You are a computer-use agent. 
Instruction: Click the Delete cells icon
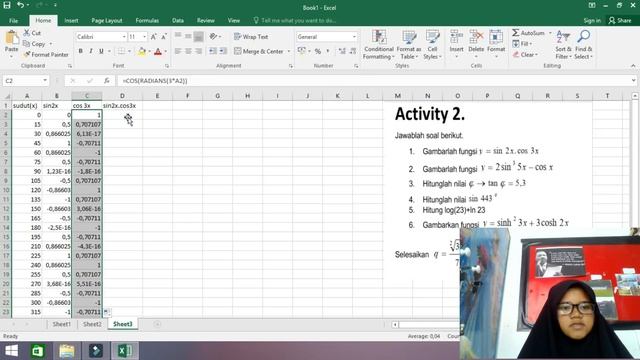[476, 38]
